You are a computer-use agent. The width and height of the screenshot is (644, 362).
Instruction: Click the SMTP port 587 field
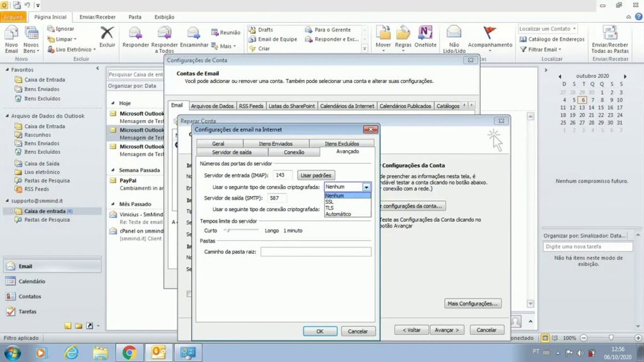(x=277, y=198)
